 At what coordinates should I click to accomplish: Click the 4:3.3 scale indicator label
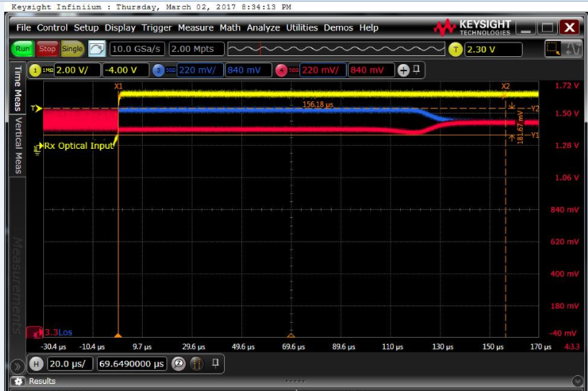pyautogui.click(x=572, y=347)
